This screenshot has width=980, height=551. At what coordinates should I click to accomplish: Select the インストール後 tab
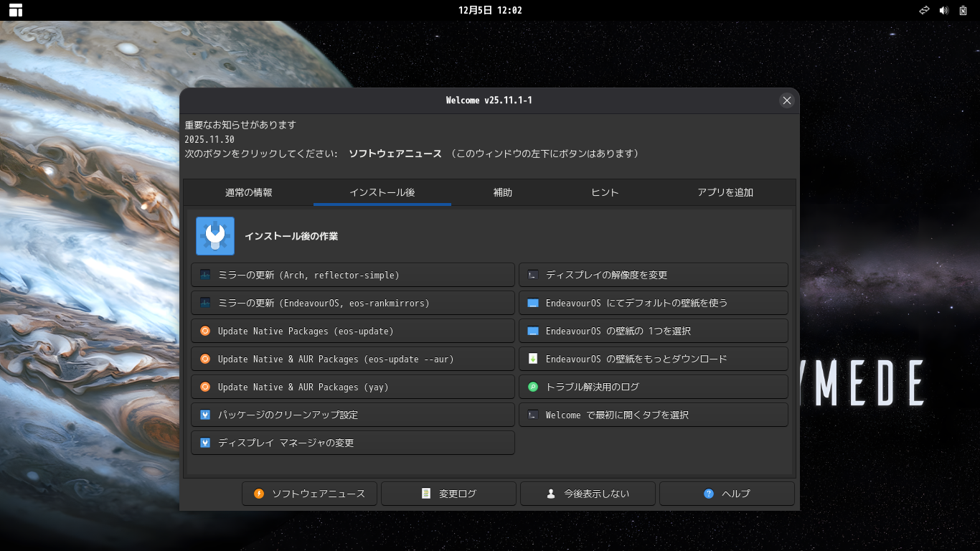coord(382,192)
